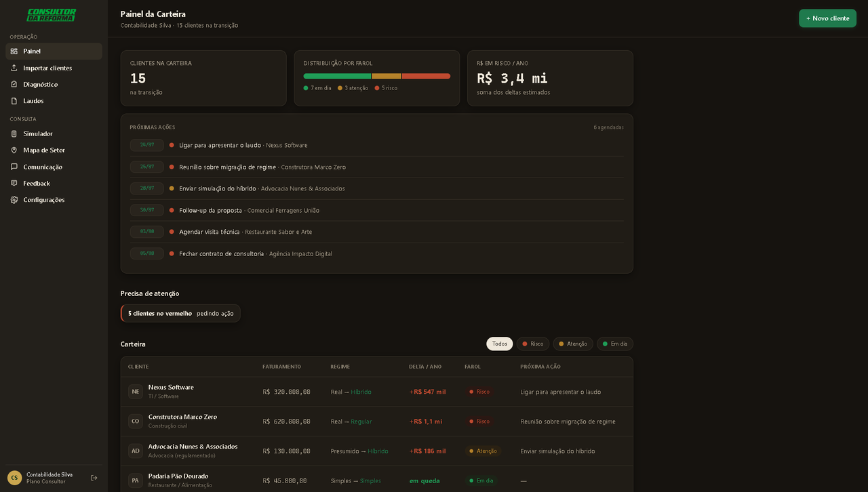Click the Construtora Marco Zero client name

click(x=182, y=417)
